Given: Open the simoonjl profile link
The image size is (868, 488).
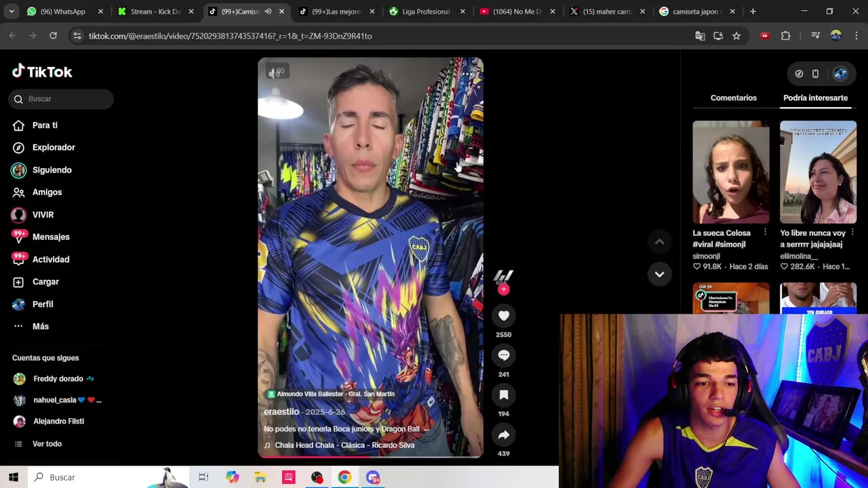Looking at the screenshot, I should [706, 256].
